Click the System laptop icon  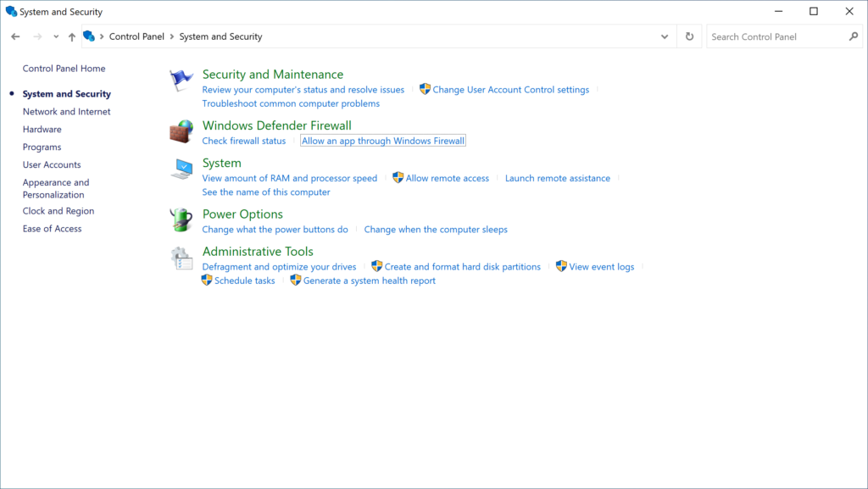(x=181, y=170)
